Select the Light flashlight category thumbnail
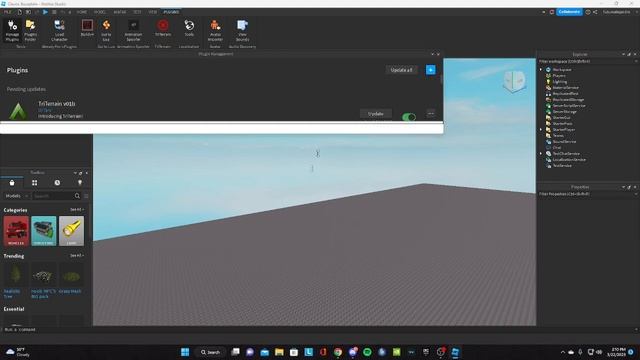 71,231
